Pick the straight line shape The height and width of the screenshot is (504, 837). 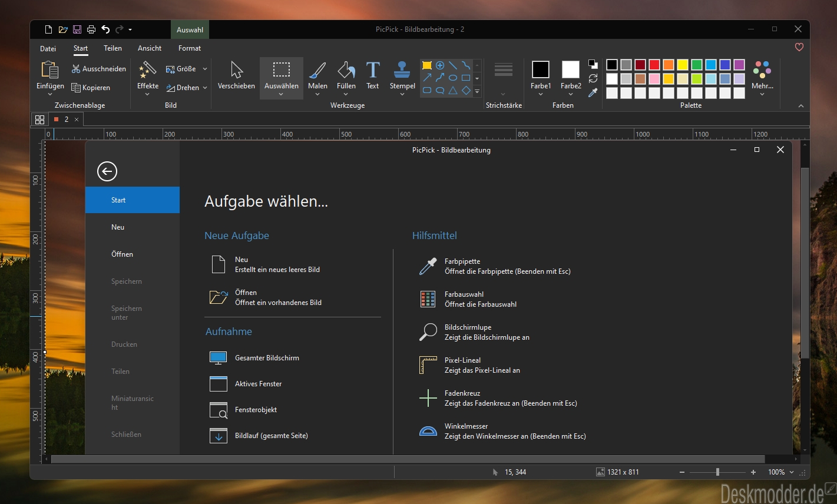pos(453,65)
